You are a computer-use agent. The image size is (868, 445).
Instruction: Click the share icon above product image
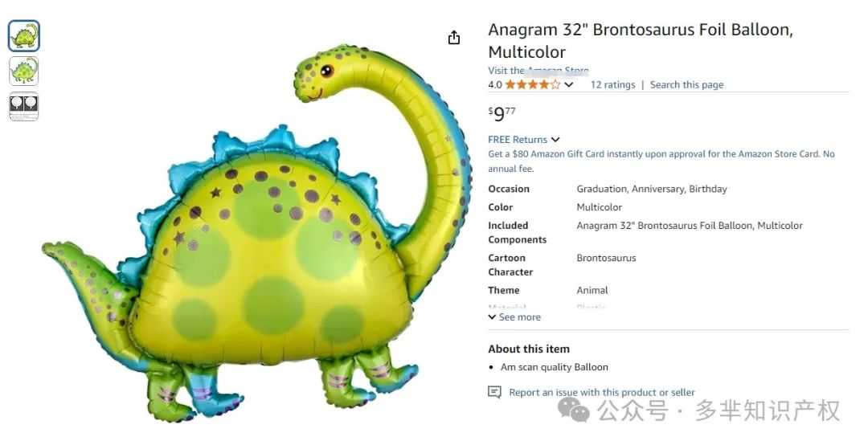click(x=454, y=38)
